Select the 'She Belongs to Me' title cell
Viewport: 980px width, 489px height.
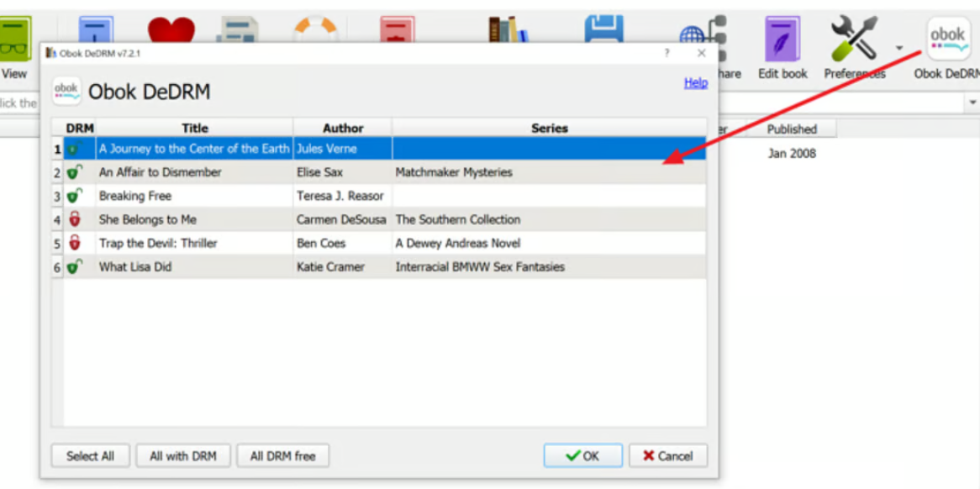point(194,220)
